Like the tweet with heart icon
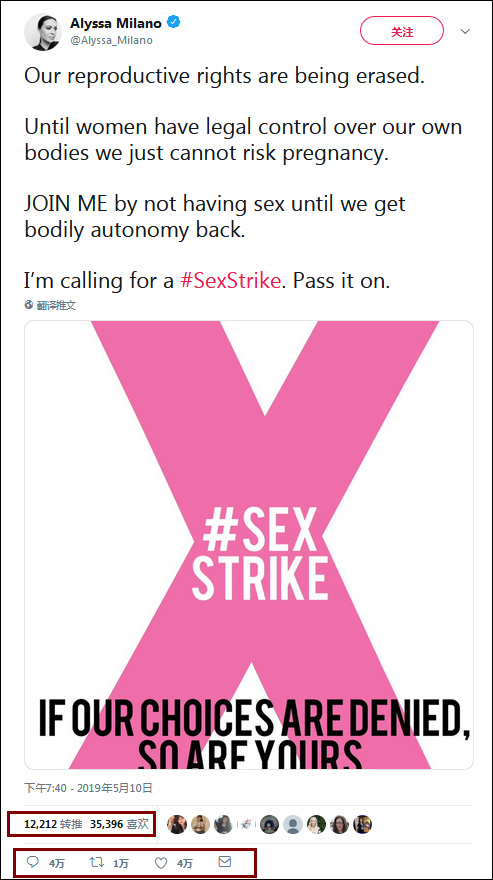This screenshot has height=880, width=493. (162, 862)
